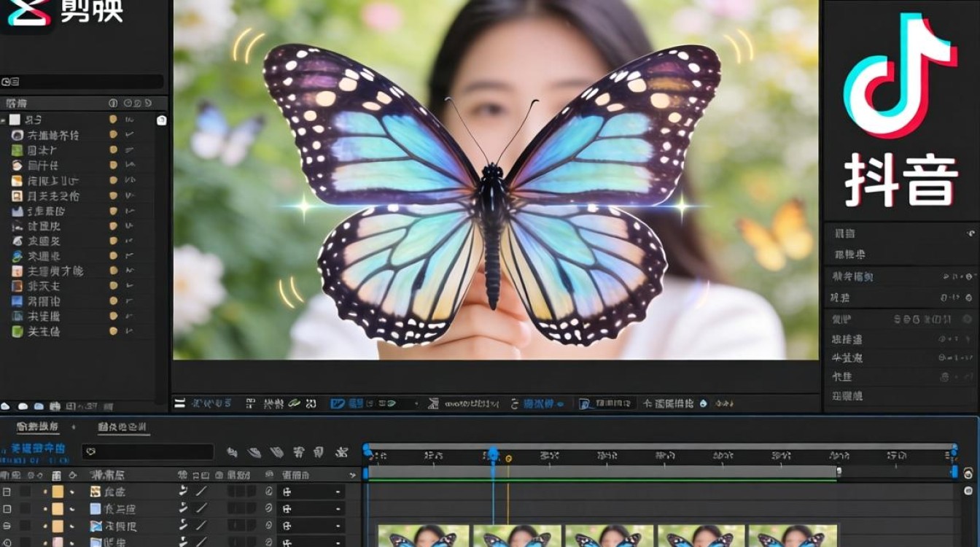Focus the search field at the project panel top
This screenshot has width=980, height=547.
point(87,82)
